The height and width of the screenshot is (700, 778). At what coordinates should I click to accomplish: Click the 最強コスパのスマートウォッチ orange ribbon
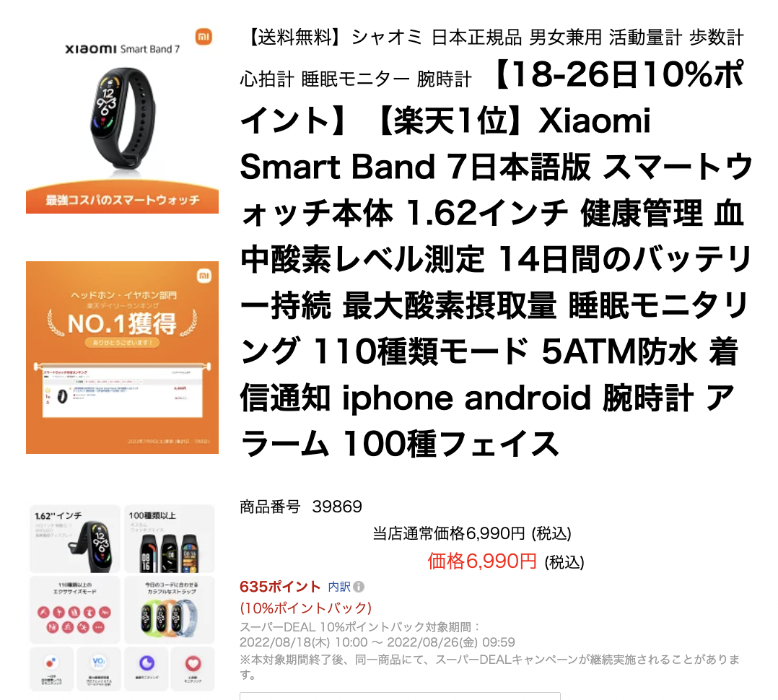pos(122,200)
